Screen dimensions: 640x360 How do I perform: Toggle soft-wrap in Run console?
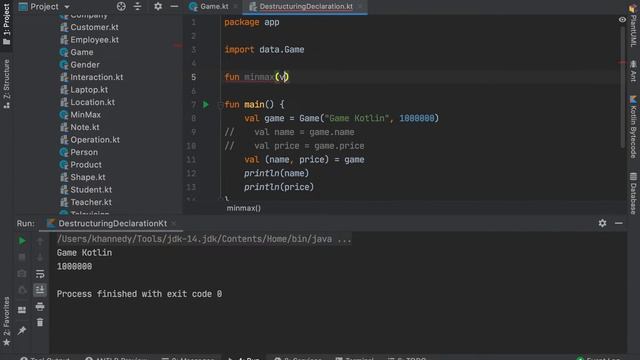[40, 274]
